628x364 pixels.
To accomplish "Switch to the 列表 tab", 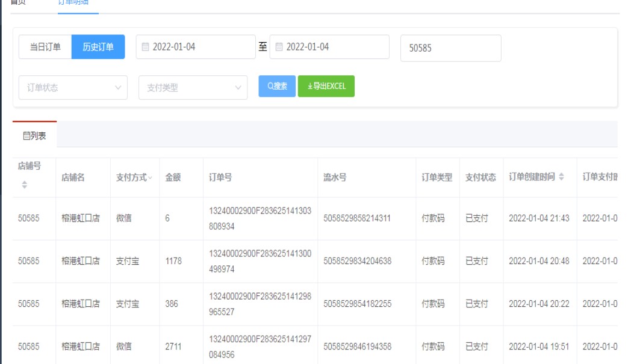I will 34,136.
